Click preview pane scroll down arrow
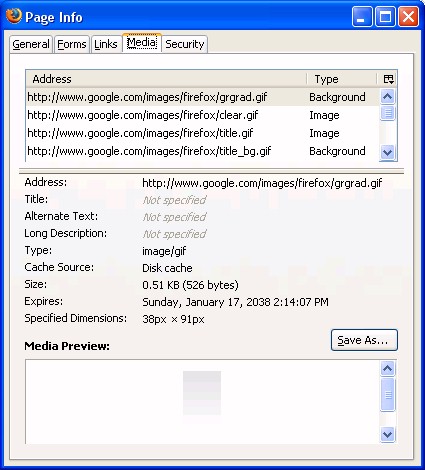Viewport: 425px width, 470px height. [387, 434]
